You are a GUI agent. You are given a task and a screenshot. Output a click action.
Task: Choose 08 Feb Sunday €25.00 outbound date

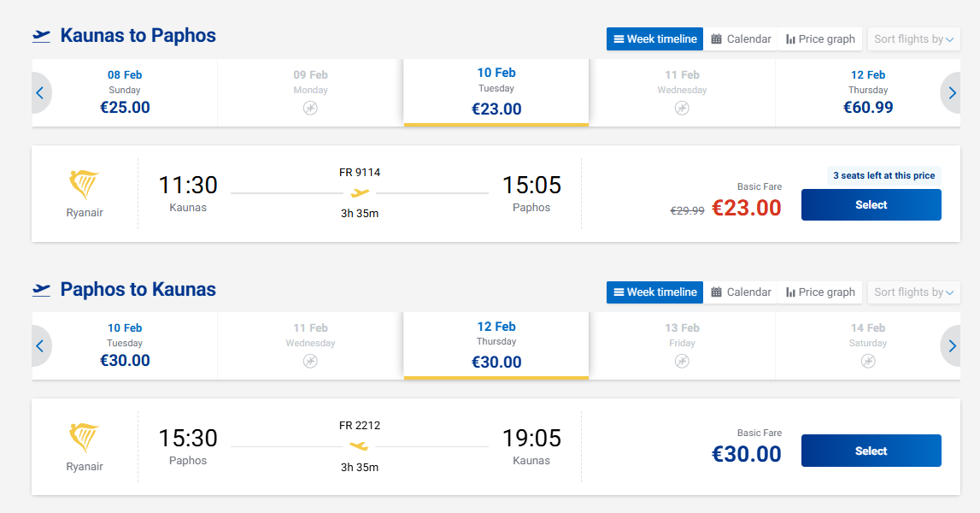[125, 93]
